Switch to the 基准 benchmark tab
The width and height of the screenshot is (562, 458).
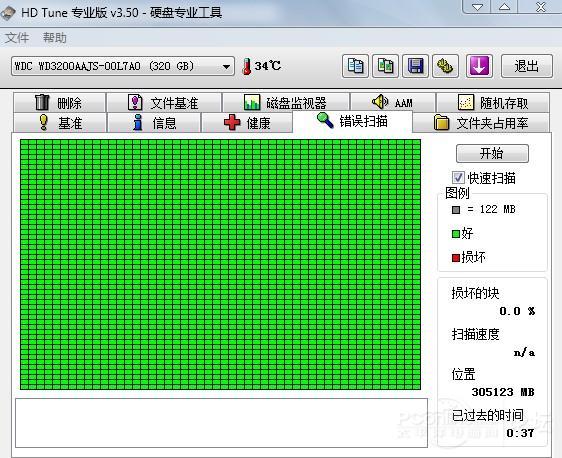(x=60, y=123)
